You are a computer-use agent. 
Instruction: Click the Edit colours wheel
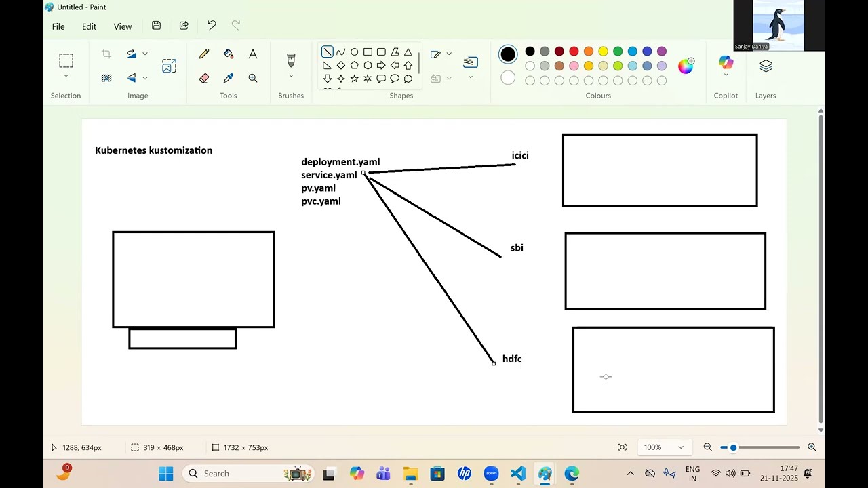[x=686, y=66]
